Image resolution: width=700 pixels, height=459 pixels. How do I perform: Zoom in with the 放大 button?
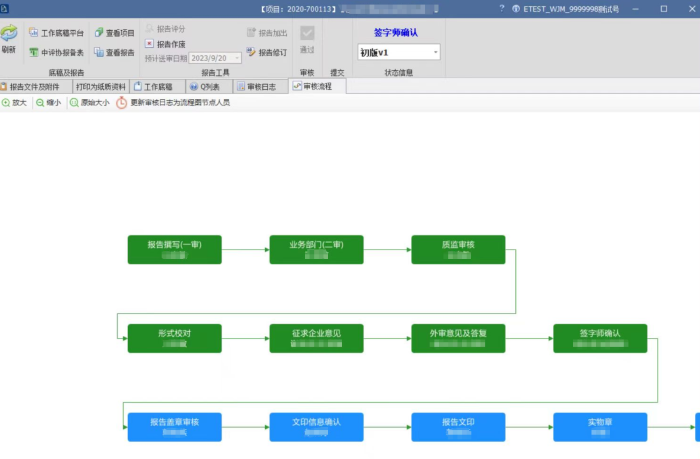pos(14,103)
